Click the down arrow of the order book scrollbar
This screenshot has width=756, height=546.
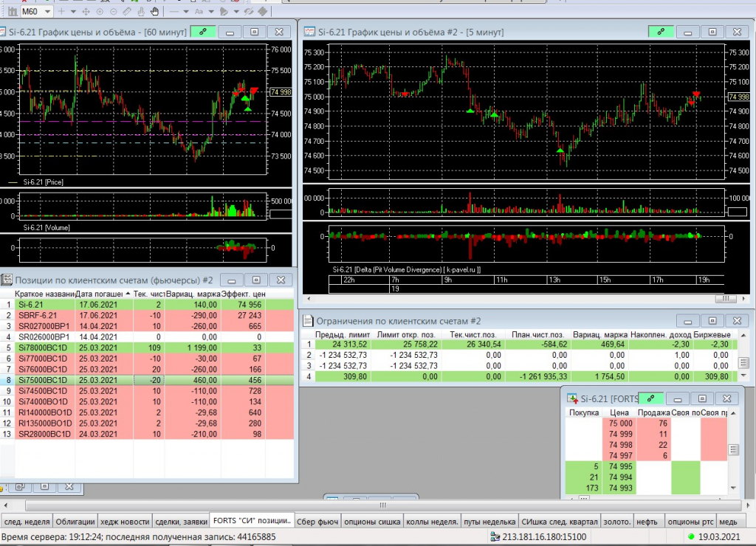[733, 488]
